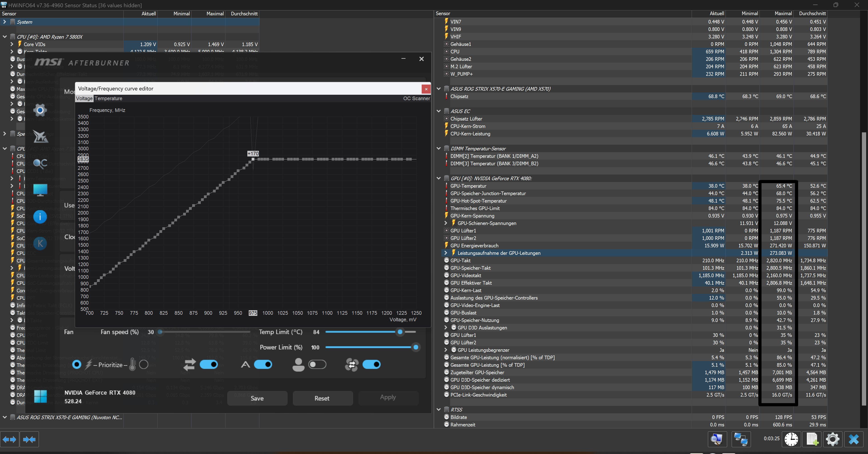Click right panel Maximal column header

point(777,14)
